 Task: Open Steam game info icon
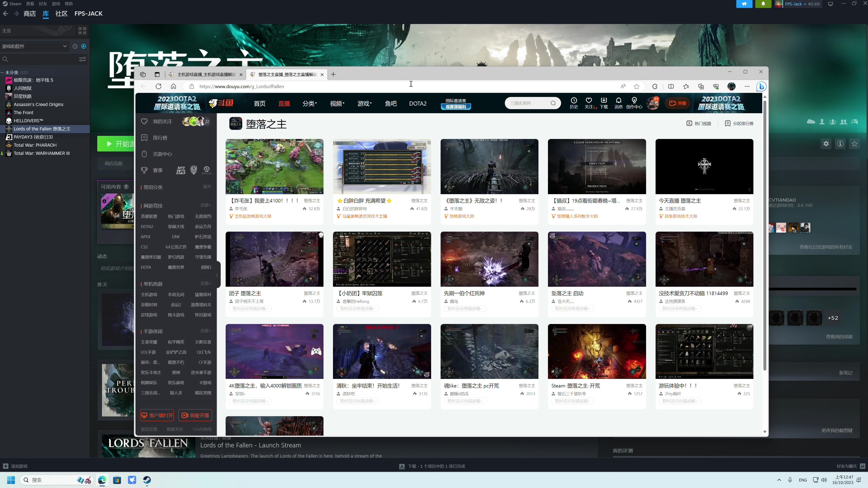point(840,144)
